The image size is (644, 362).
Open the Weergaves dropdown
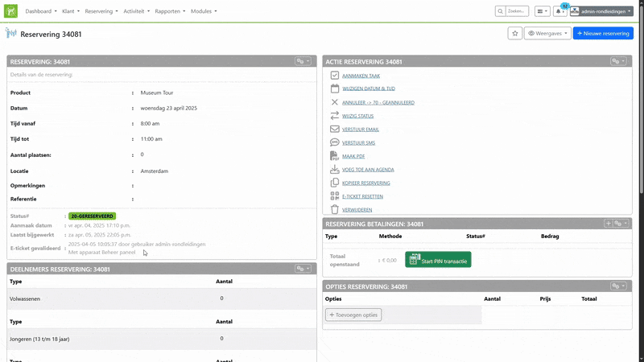[x=547, y=34]
